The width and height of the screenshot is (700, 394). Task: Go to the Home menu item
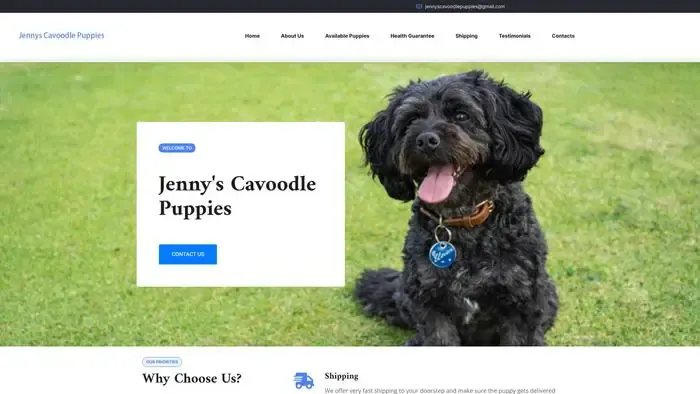[252, 36]
